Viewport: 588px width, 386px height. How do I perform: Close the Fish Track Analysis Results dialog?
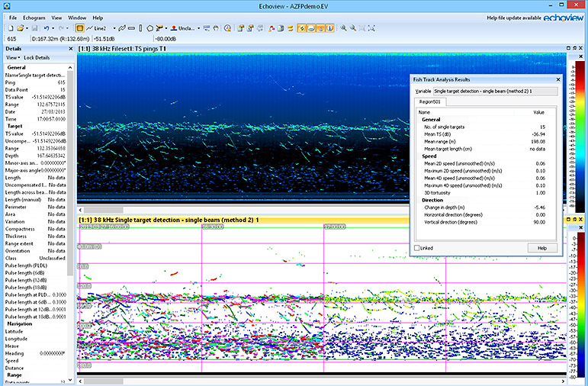[558, 79]
